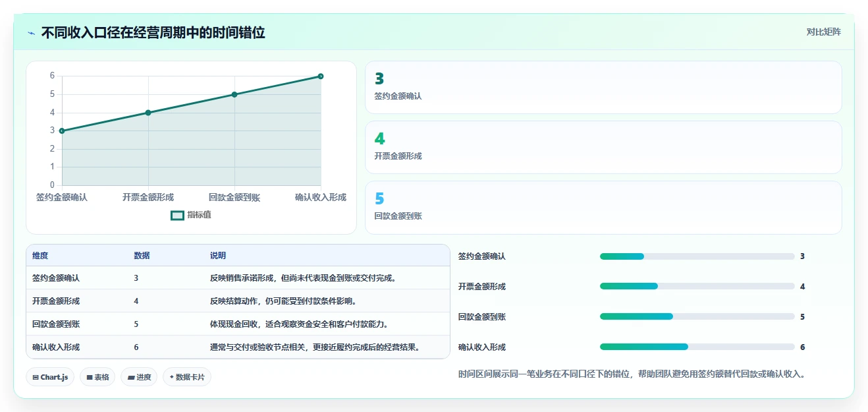Click the 签约金额确认 progress row label

coord(482,256)
